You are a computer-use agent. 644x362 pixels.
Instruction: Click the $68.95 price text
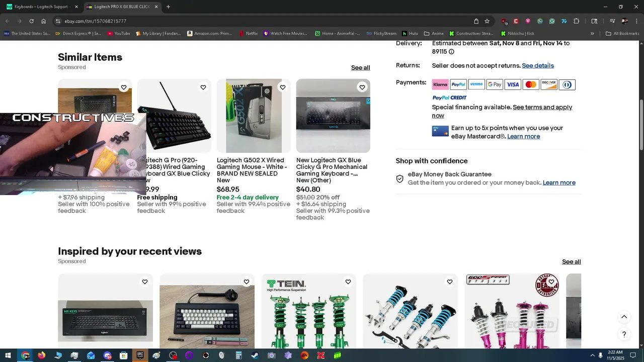(228, 190)
